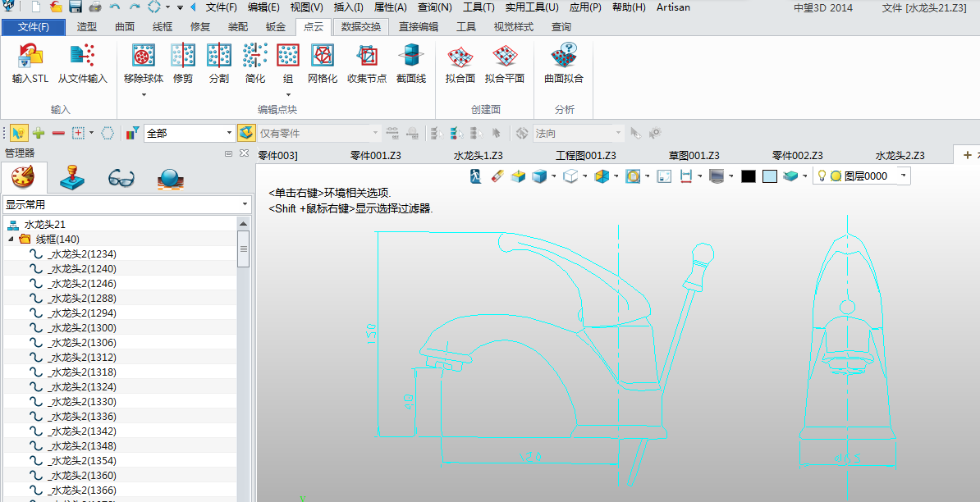Toggle the highlighted filter icon beside 仅有零件
This screenshot has width=980, height=502.
coord(246,133)
